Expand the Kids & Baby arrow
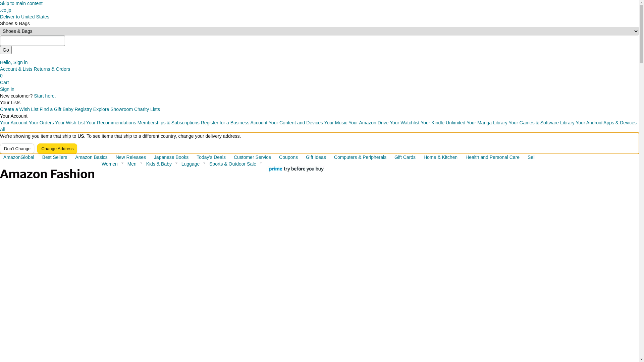Screen dimensions: 644x362 click(x=176, y=163)
